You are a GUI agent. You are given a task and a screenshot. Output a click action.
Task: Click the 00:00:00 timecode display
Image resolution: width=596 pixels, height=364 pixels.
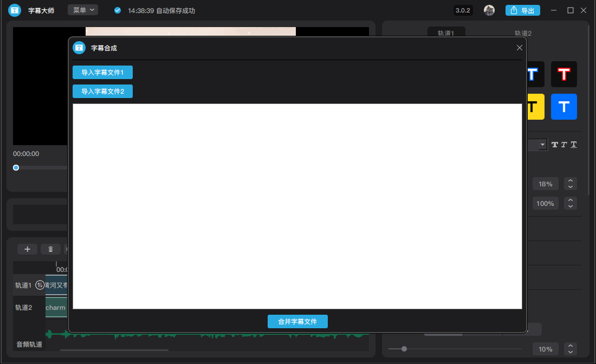pyautogui.click(x=26, y=154)
